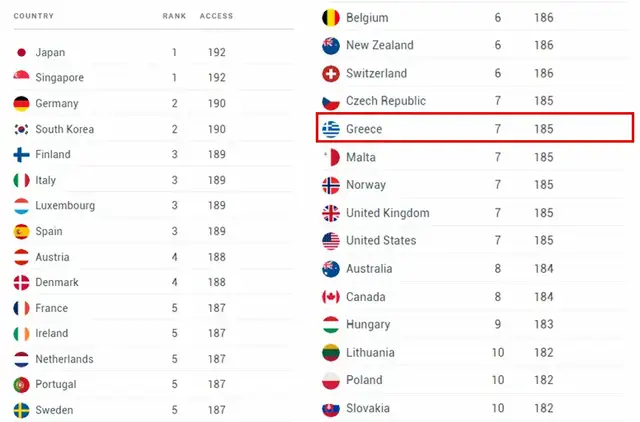Click the Spain flag icon
Image resolution: width=640 pixels, height=422 pixels.
pyautogui.click(x=21, y=231)
